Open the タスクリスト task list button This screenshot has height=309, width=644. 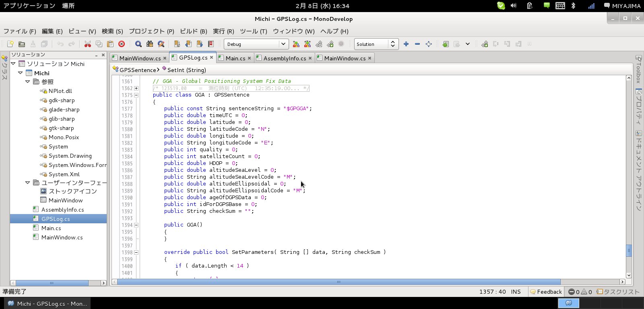tap(618, 292)
